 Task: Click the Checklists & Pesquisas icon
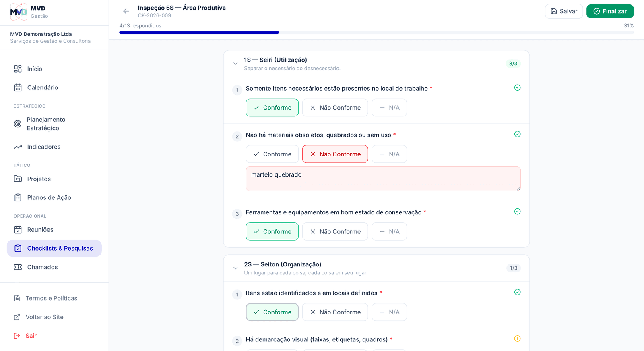(18, 248)
